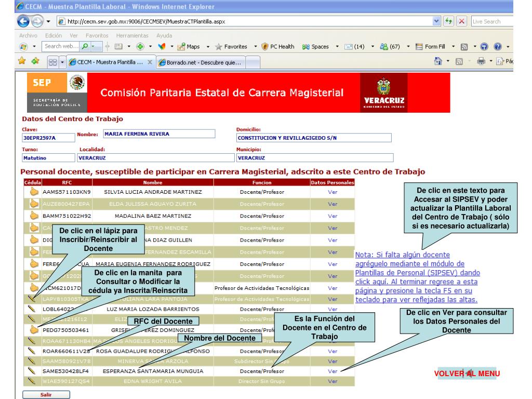
Task: Click the Live Search box
Action: click(x=491, y=21)
